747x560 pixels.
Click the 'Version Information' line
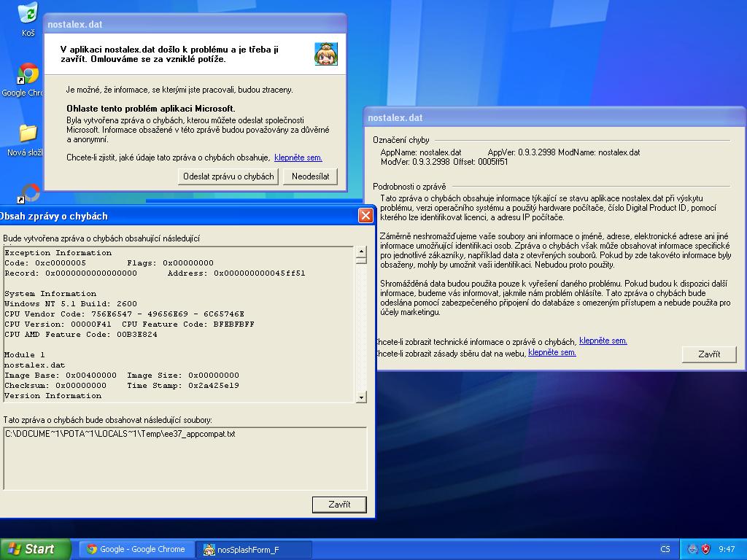tap(53, 396)
